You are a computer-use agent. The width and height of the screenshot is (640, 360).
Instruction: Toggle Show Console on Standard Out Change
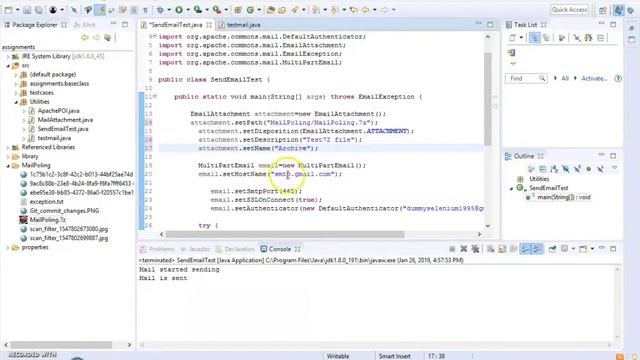[x=525, y=249]
